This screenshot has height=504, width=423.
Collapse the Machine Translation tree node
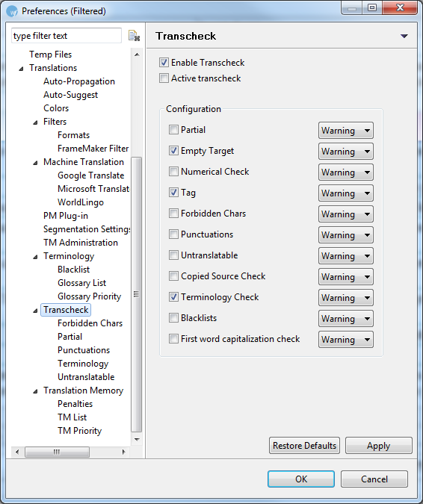[x=35, y=163]
